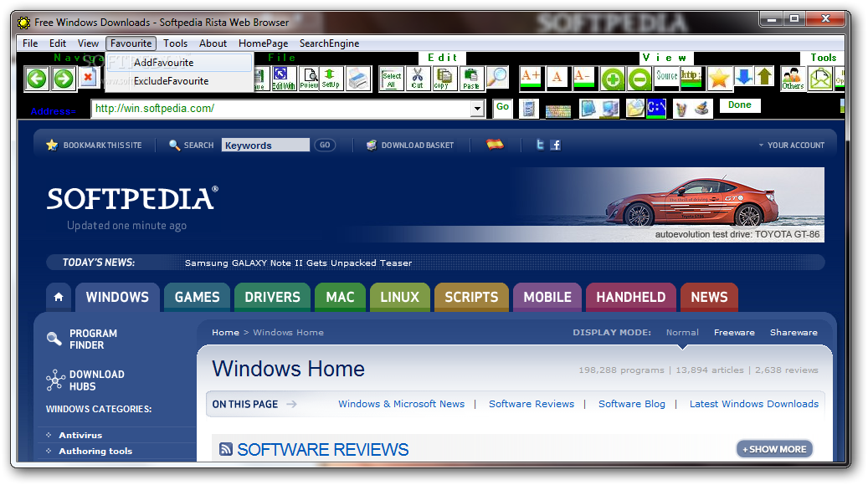Viewport: 868px width, 485px height.
Task: Open the Your Account dropdown
Action: point(791,145)
